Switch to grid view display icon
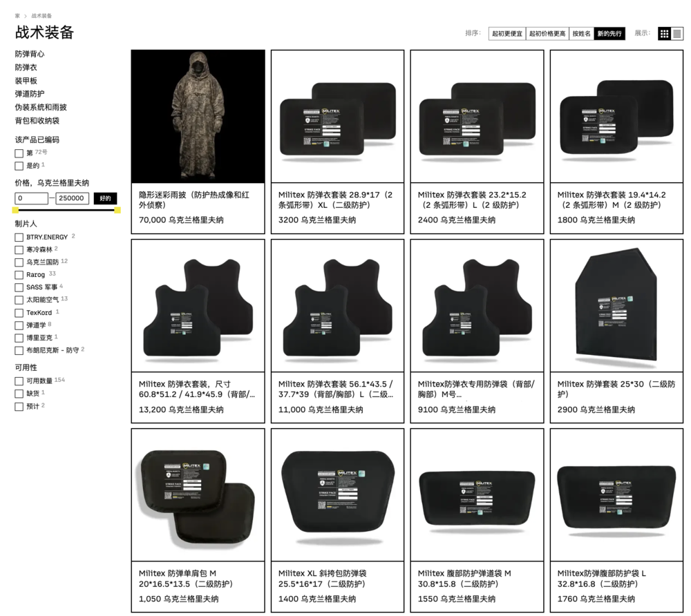This screenshot has width=691, height=616. [664, 33]
